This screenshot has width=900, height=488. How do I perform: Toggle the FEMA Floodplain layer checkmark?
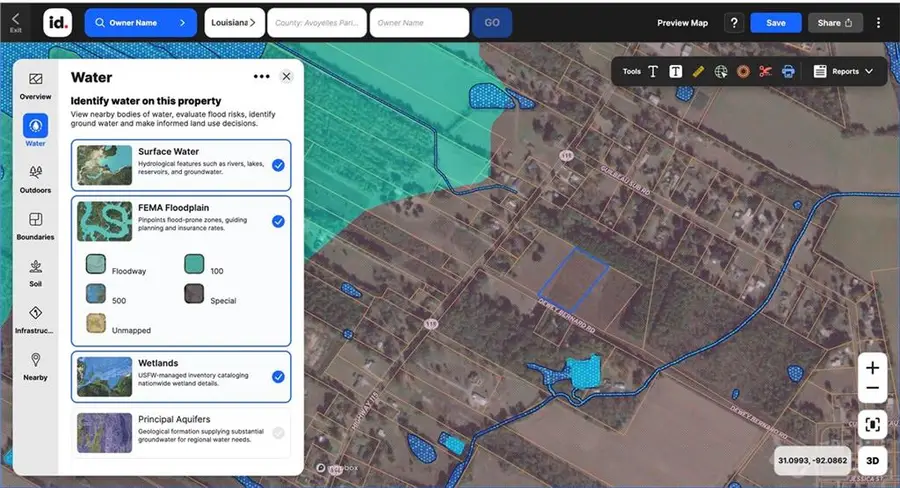pyautogui.click(x=278, y=221)
